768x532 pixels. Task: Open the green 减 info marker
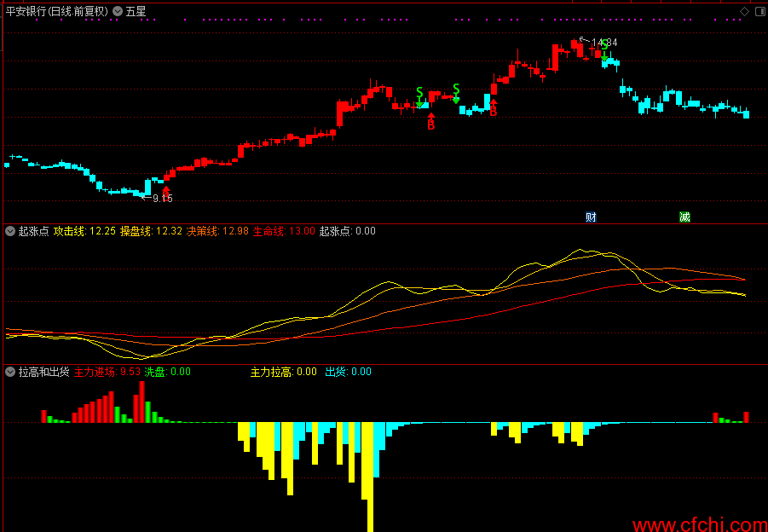coord(684,217)
